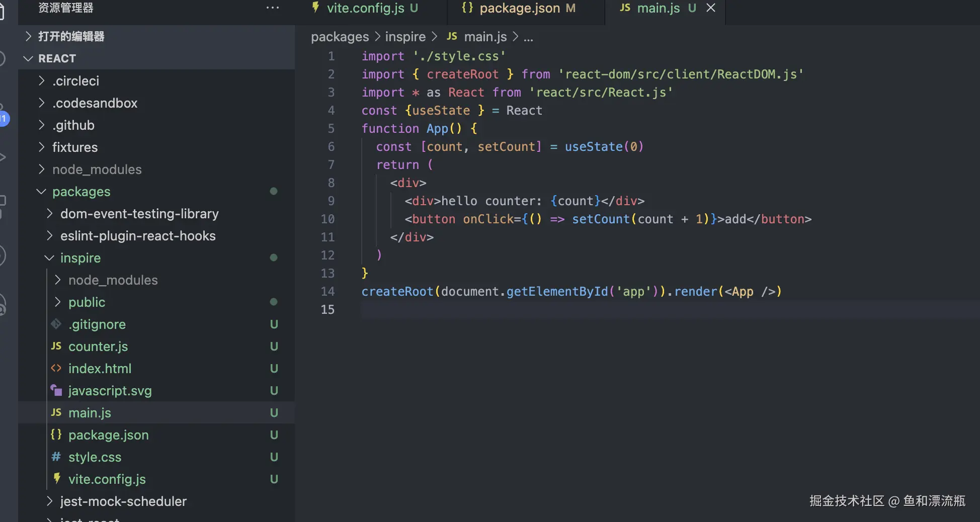Click the main.js breadcrumb segment
980x522 pixels.
(x=485, y=37)
